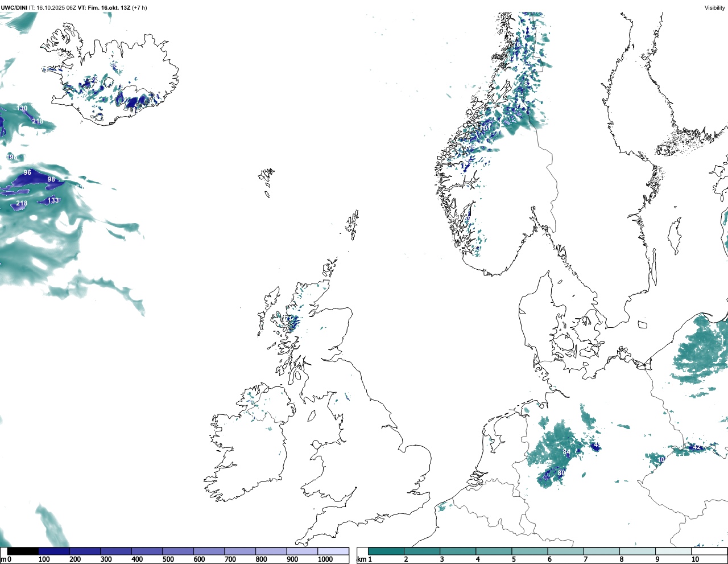Screen dimensions: 728x564
Task: Select the 400–500 m legend swatch
Action: [147, 551]
